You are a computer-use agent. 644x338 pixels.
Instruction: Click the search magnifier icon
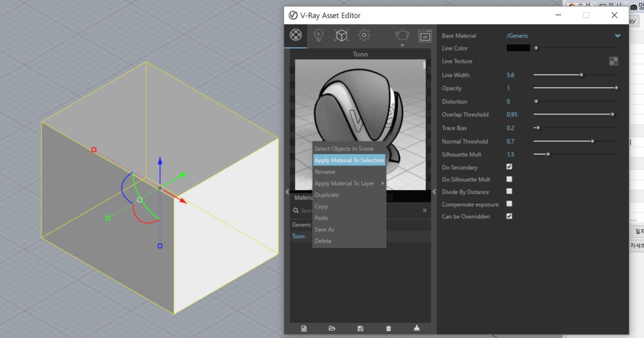pyautogui.click(x=296, y=211)
